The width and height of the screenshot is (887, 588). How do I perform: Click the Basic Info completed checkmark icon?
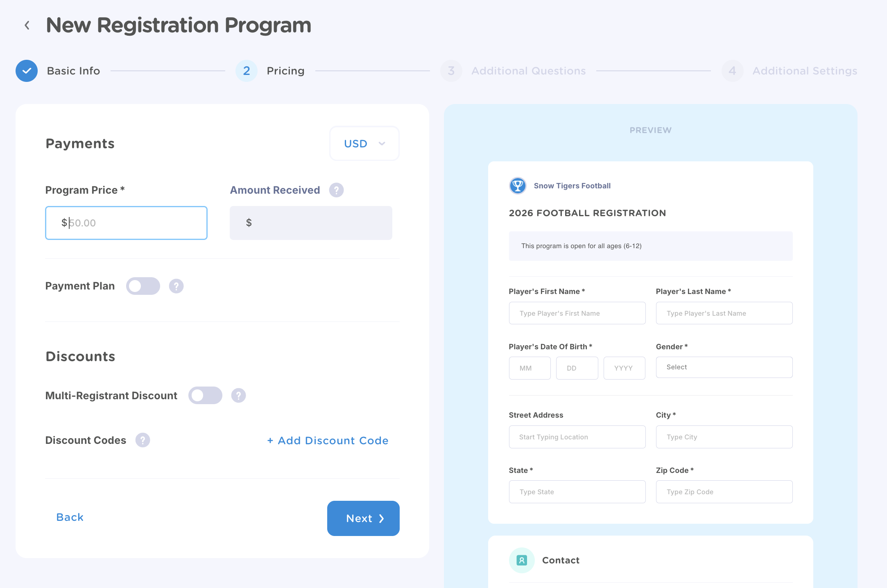pyautogui.click(x=27, y=71)
